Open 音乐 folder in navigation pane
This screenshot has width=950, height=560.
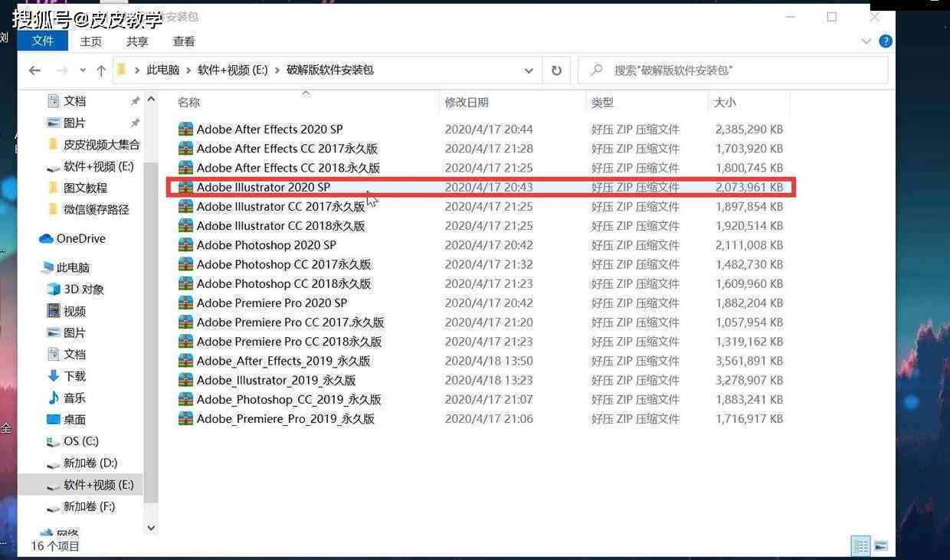[x=74, y=398]
